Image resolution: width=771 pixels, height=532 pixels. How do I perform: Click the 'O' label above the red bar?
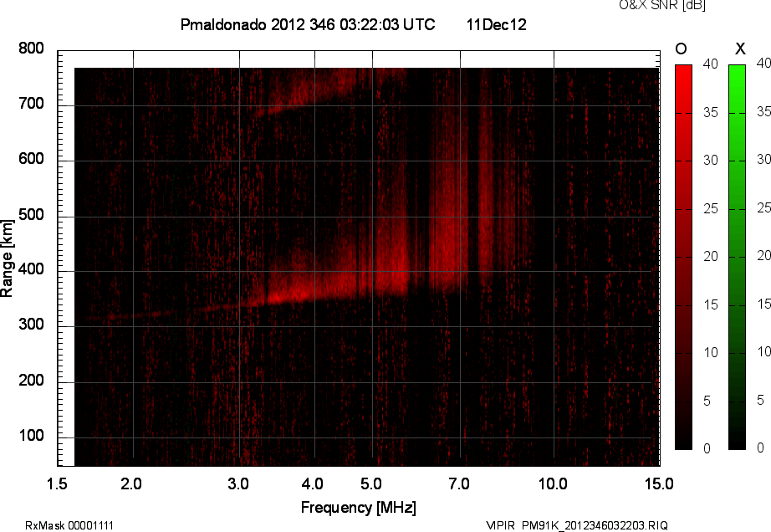tap(681, 49)
